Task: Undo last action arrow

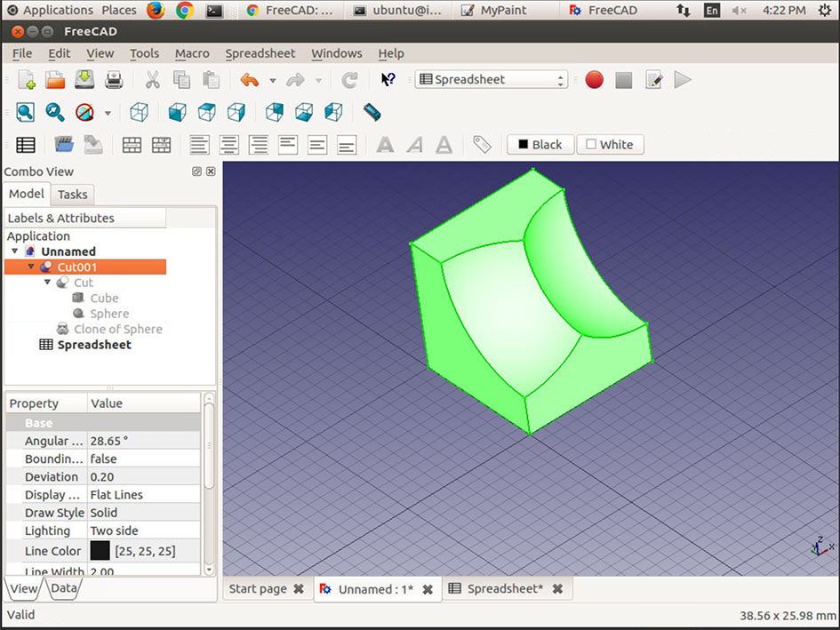Action: pyautogui.click(x=250, y=80)
